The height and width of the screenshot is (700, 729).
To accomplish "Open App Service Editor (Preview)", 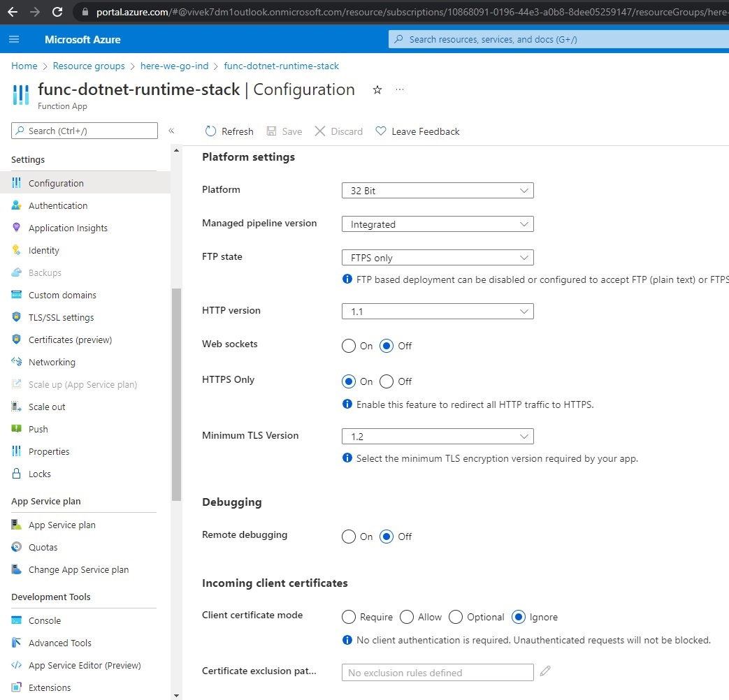I will [85, 665].
